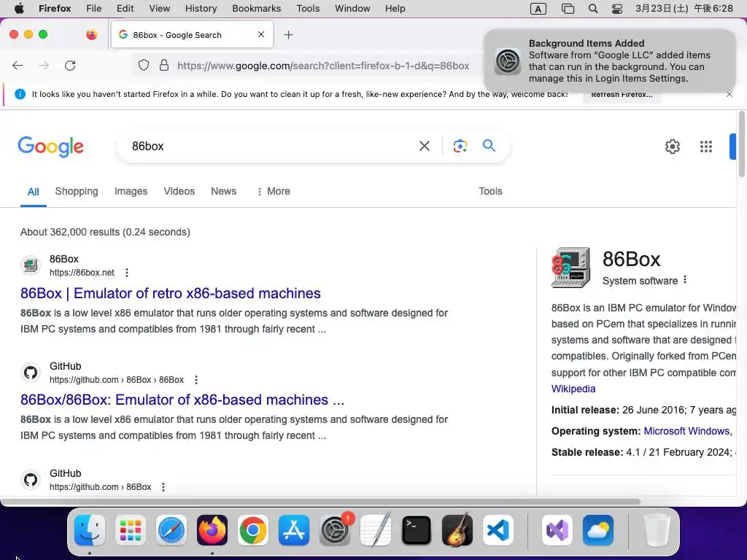
Task: Open options for GitHub 86Box › 86Box result
Action: (x=196, y=380)
